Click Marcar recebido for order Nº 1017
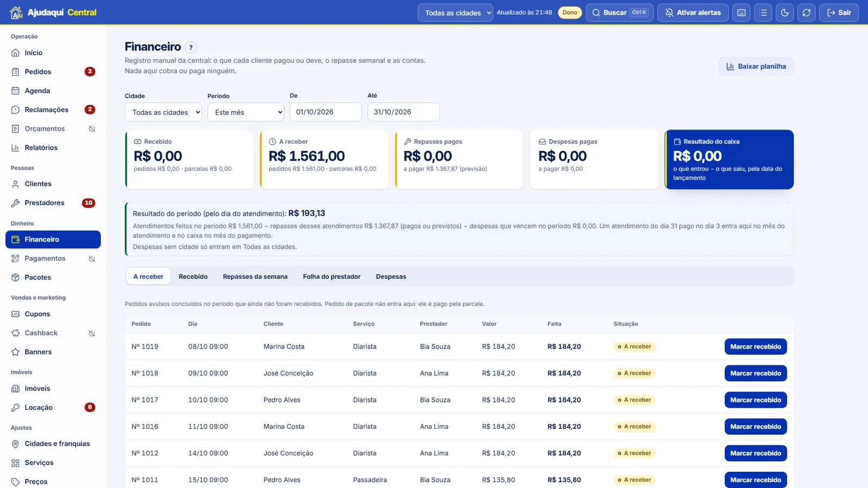The image size is (868, 488). point(756,400)
